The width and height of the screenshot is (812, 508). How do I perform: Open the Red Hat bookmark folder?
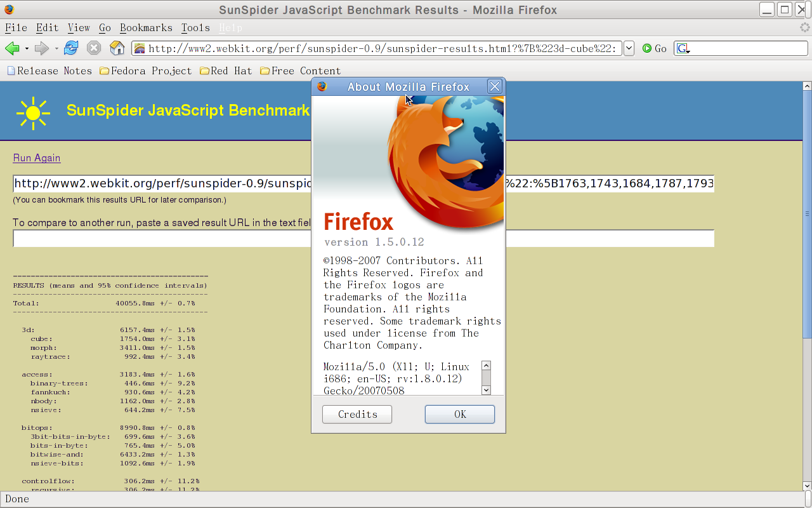[x=226, y=70]
